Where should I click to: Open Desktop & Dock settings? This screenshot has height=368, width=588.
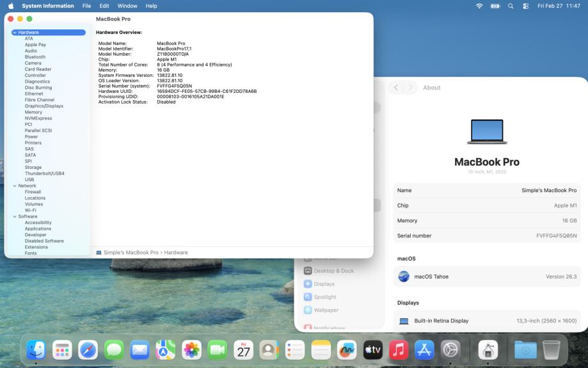(333, 271)
